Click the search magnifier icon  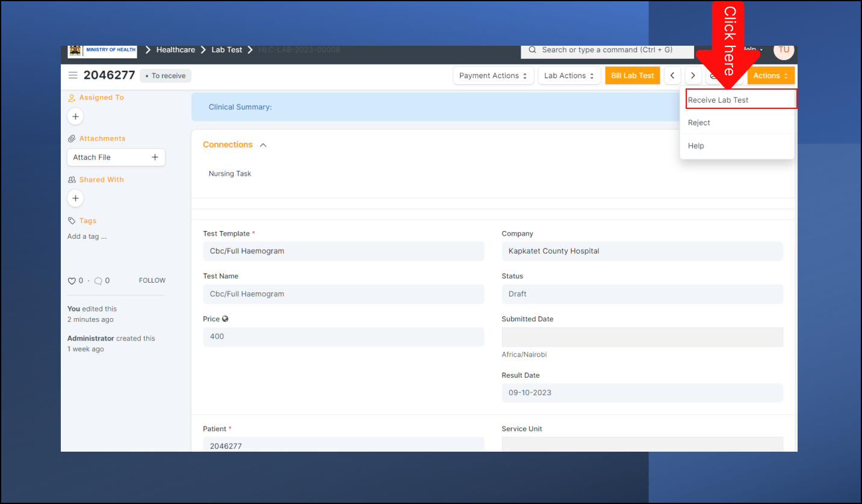(x=532, y=50)
